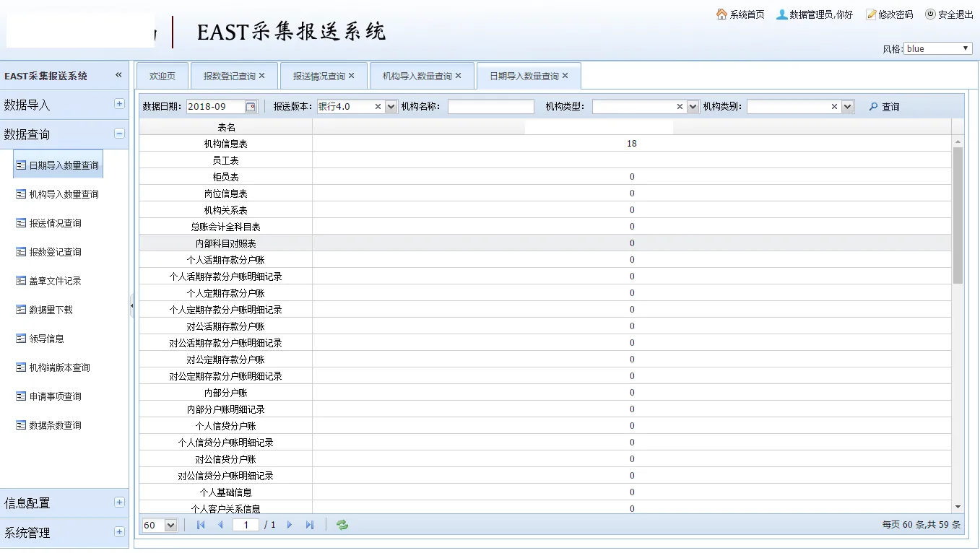Go to the first page using pager icon
The height and width of the screenshot is (553, 980).
[201, 525]
